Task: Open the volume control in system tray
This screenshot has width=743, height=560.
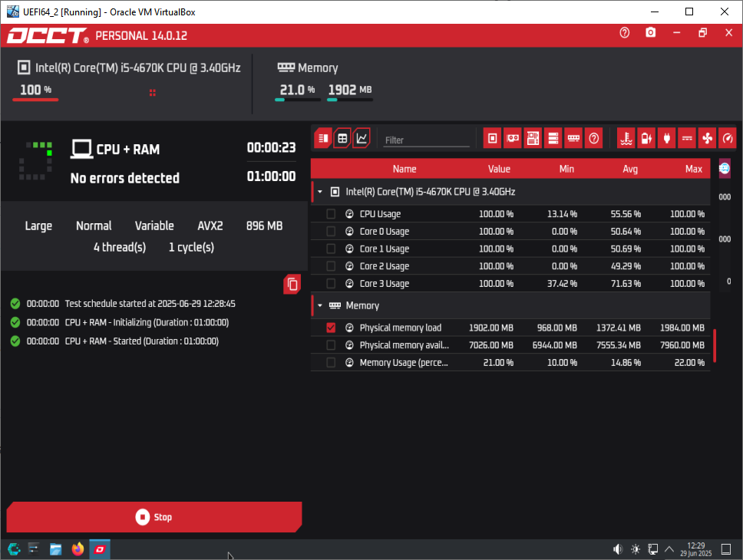Action: coord(617,549)
